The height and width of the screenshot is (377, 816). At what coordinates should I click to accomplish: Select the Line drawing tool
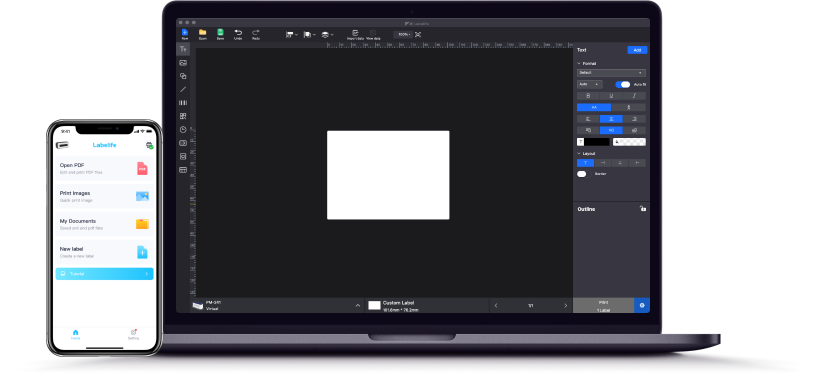183,90
